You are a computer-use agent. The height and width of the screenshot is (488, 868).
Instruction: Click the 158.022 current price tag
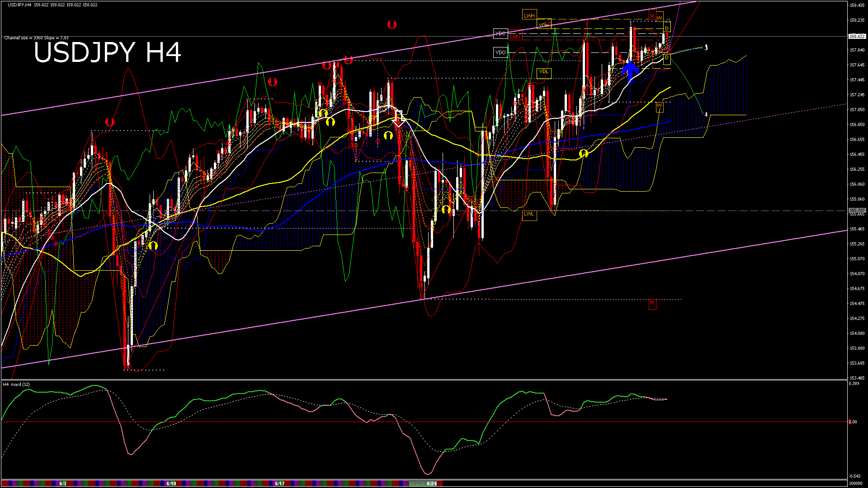(857, 36)
